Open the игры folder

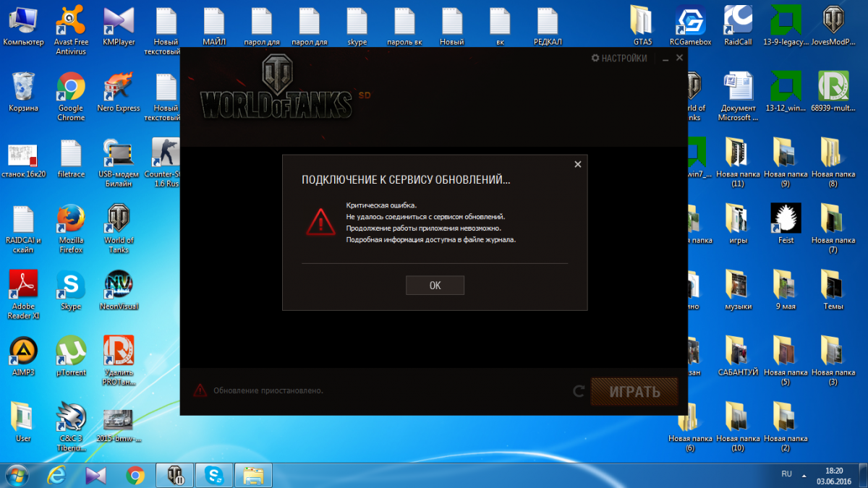[738, 224]
